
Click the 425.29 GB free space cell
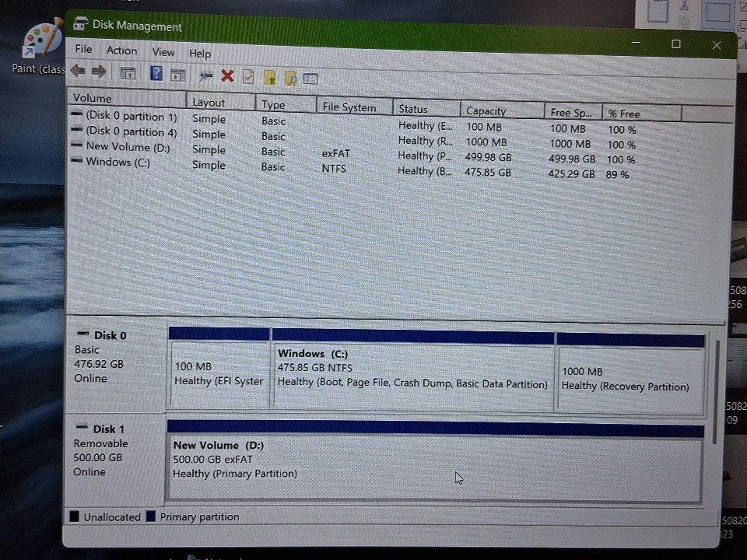point(571,173)
